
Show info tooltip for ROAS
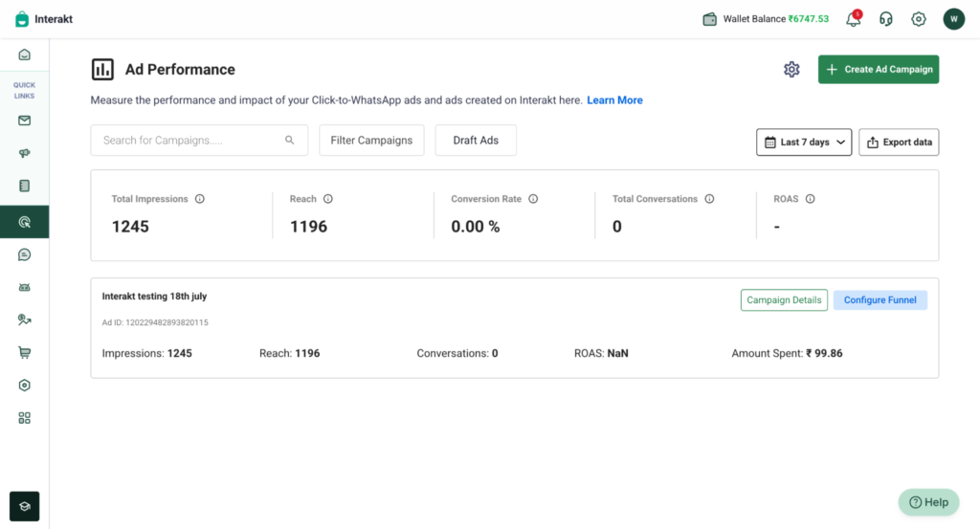tap(810, 199)
